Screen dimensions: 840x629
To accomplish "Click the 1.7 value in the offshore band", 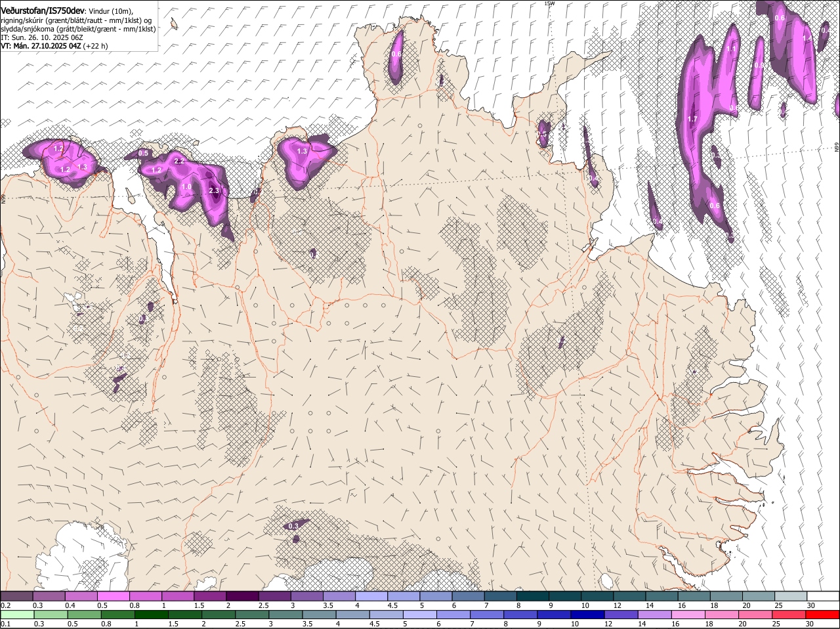I will pyautogui.click(x=692, y=119).
